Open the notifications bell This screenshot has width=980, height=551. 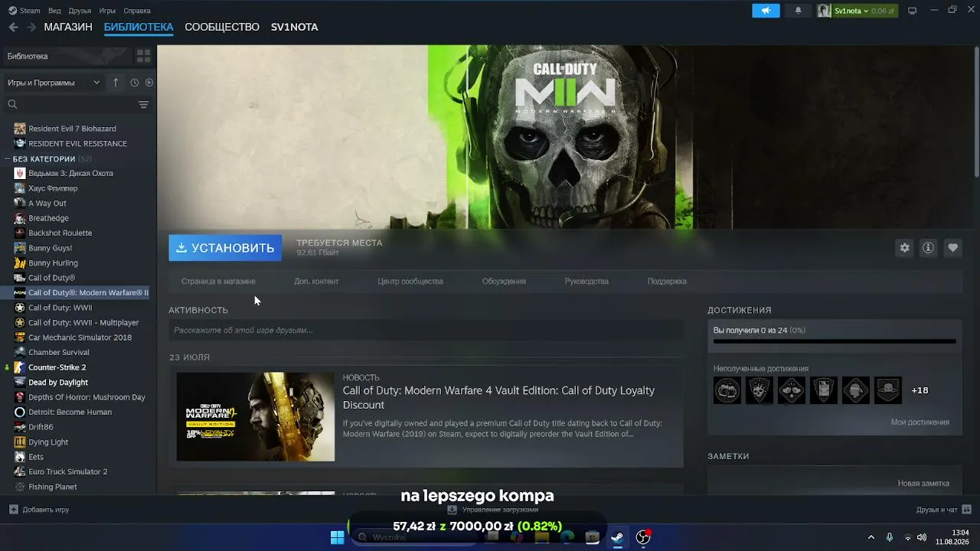(798, 11)
